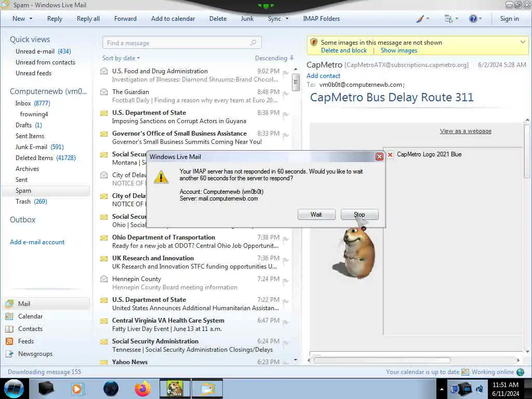Click Delete in the toolbar

tap(218, 19)
